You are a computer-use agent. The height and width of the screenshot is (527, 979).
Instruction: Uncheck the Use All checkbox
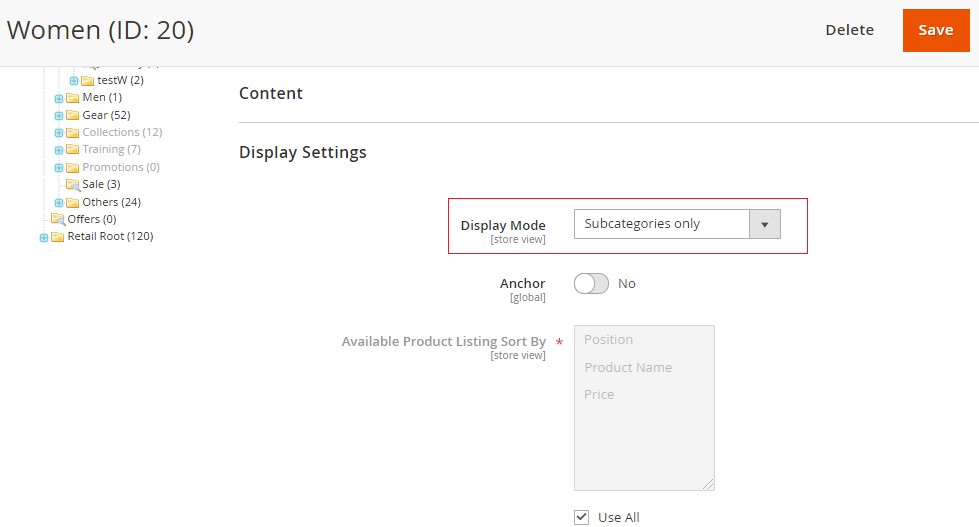pos(582,517)
